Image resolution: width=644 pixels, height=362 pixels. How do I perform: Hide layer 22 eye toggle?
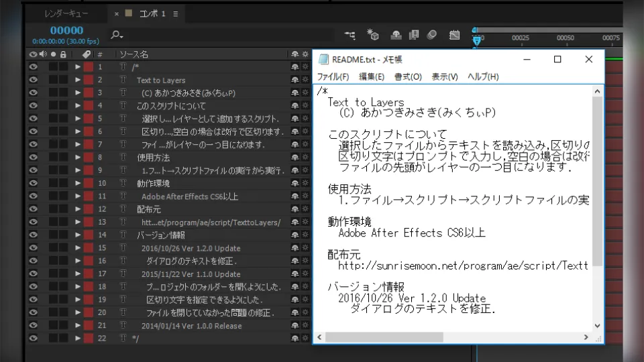(34, 338)
